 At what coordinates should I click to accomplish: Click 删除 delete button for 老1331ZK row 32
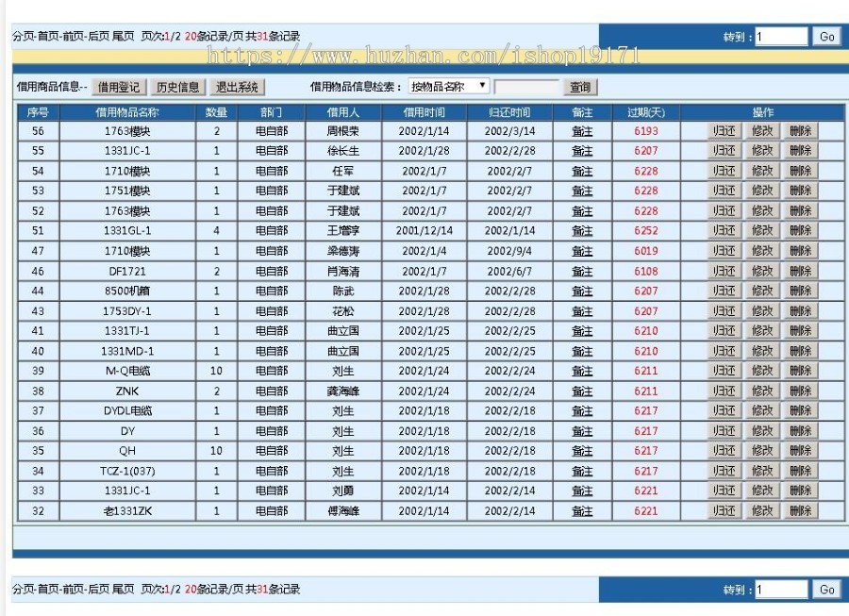(x=799, y=510)
